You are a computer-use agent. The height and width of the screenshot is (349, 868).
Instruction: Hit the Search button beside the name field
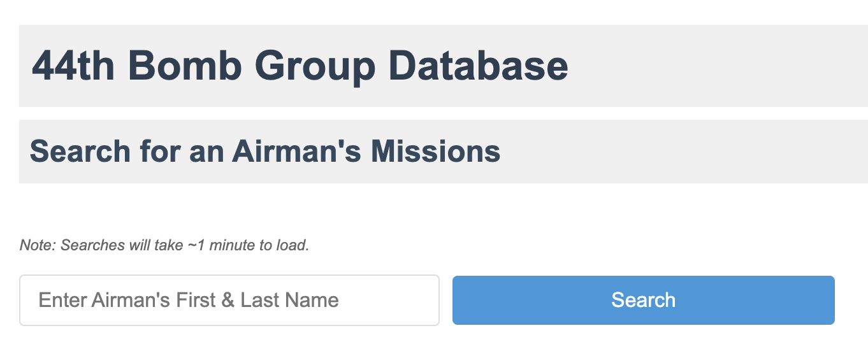point(643,300)
